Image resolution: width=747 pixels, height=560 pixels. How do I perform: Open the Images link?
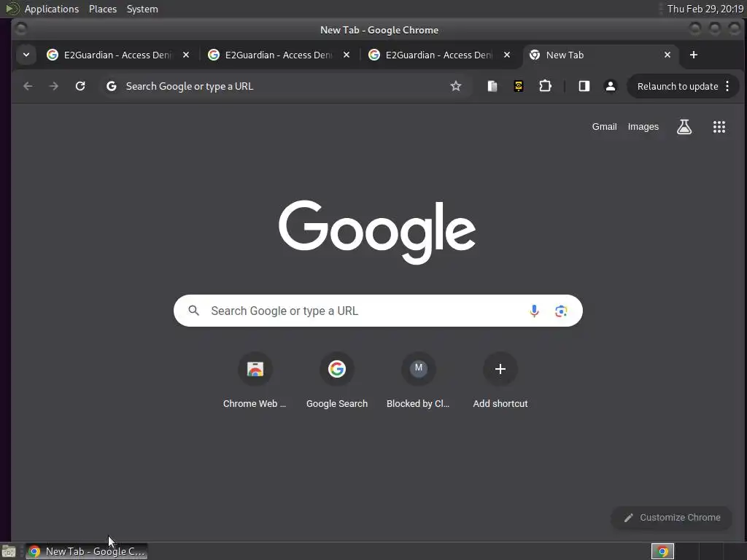click(643, 127)
